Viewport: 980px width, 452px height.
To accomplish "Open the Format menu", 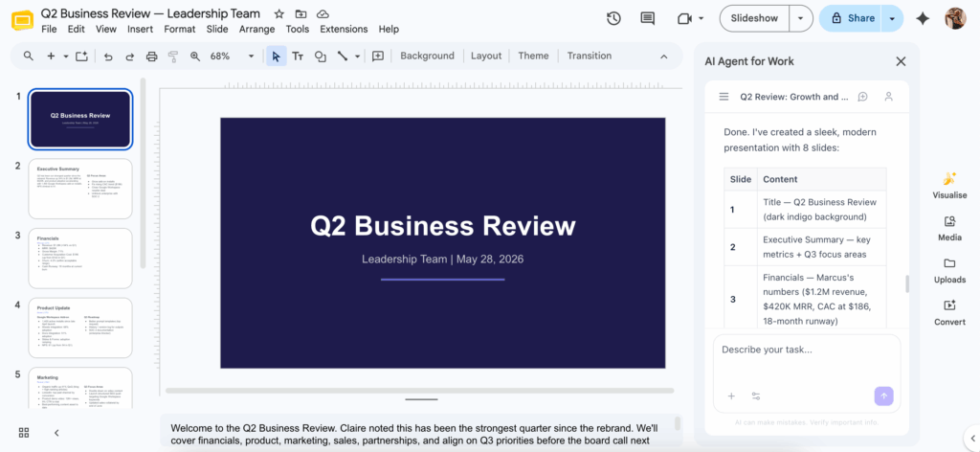I will point(179,30).
